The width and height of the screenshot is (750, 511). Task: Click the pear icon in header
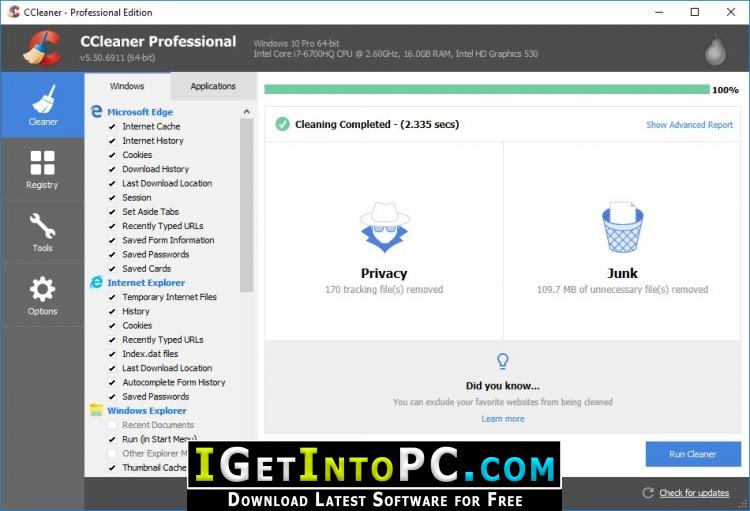(715, 49)
